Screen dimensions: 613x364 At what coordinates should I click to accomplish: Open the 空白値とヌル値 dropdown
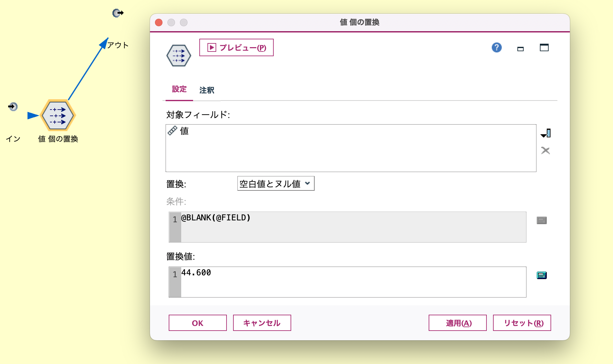coord(276,184)
